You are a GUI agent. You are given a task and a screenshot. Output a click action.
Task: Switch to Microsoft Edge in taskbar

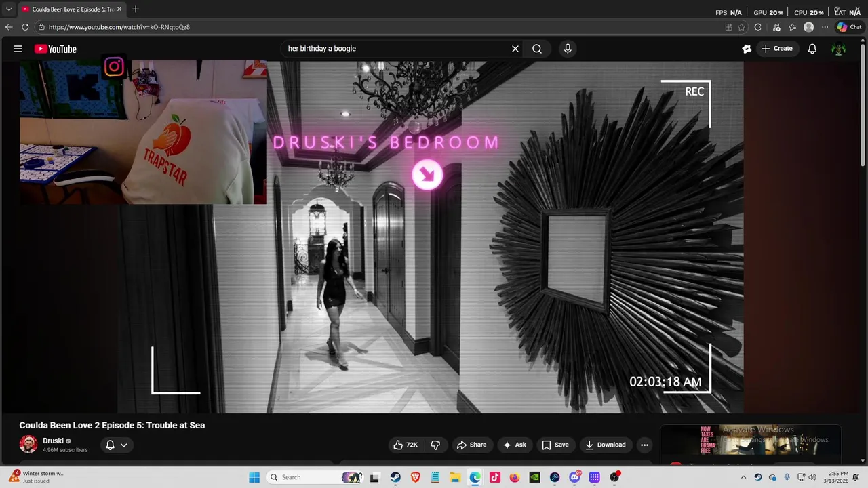pos(475,477)
